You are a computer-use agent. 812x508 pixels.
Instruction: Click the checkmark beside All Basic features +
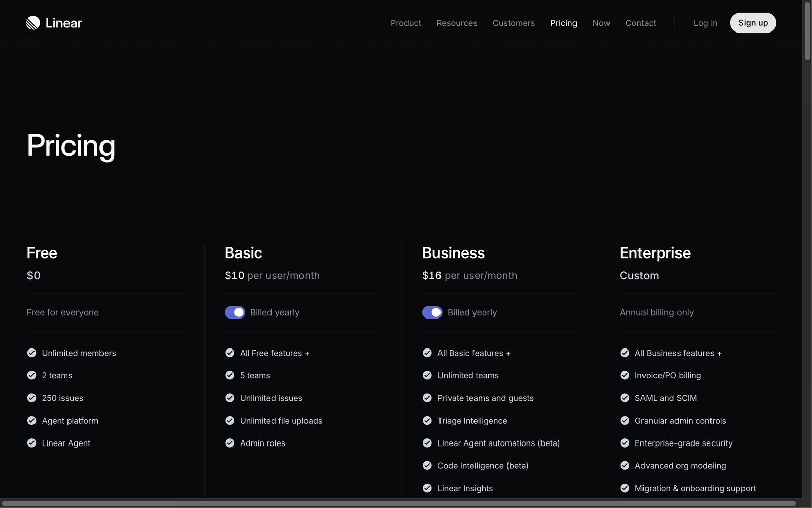tap(427, 353)
